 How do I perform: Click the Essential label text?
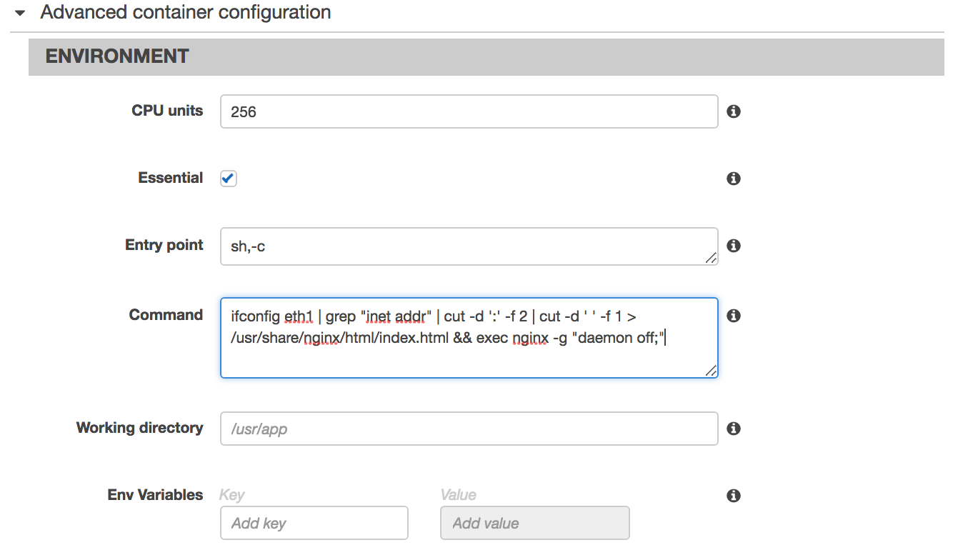(171, 178)
